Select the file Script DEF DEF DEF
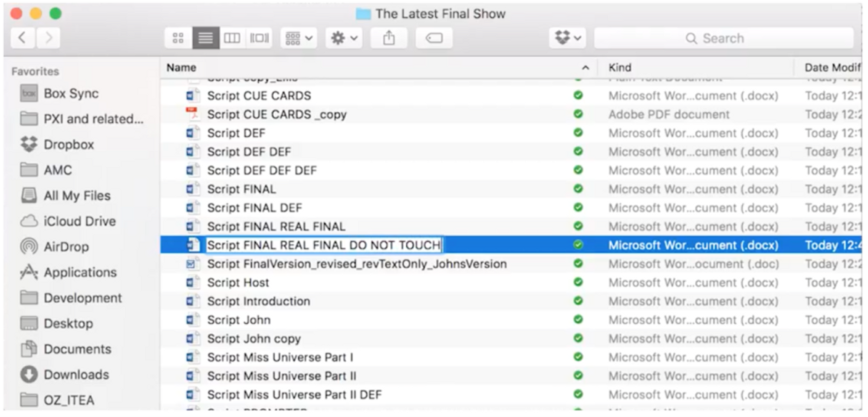The width and height of the screenshot is (868, 417). 262,171
